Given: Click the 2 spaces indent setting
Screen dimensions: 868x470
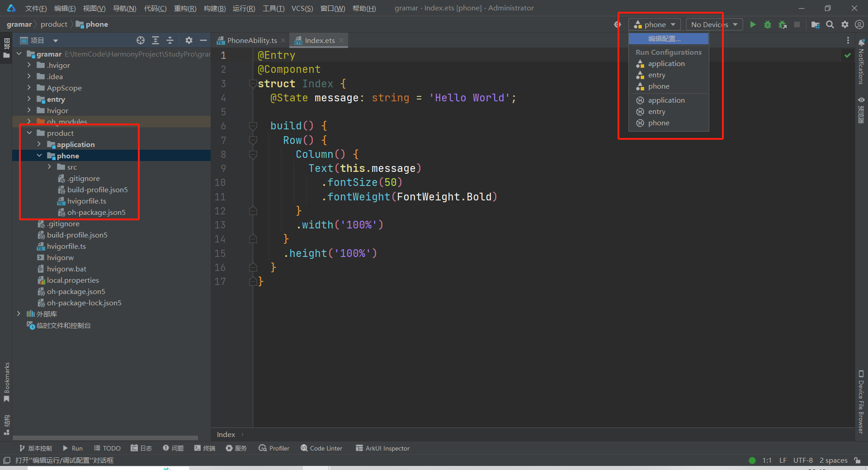Looking at the screenshot, I should tap(833, 460).
